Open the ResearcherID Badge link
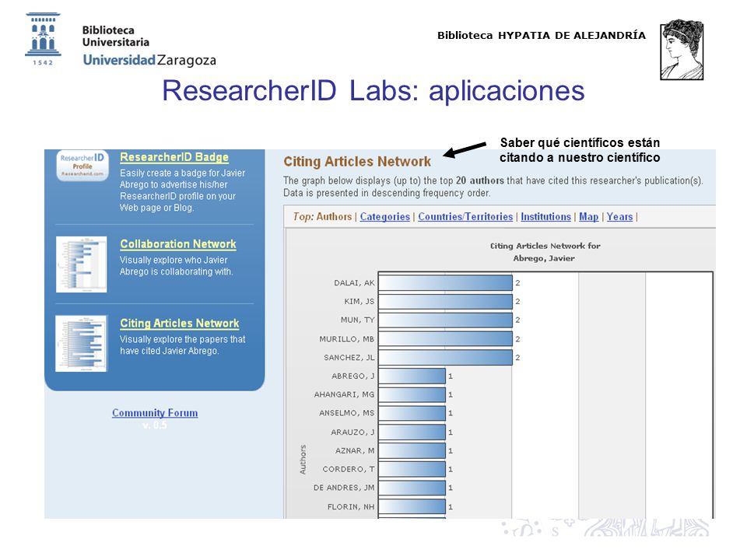 pos(174,157)
